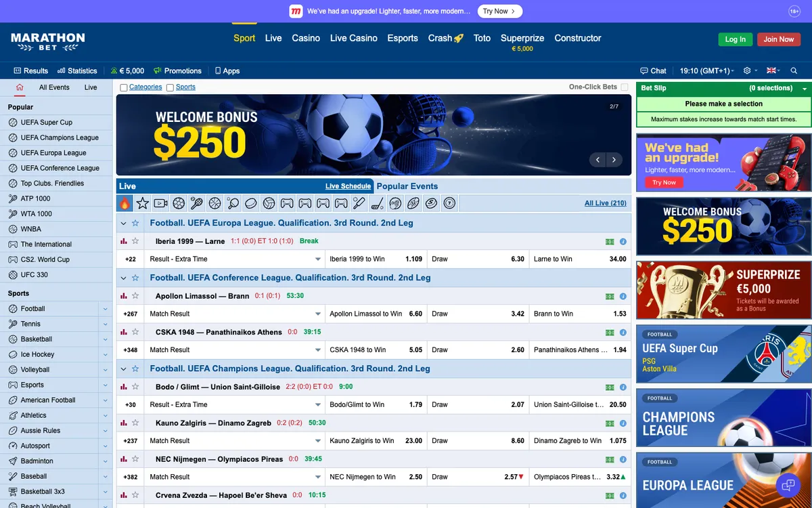Open the Live Schedule link
The width and height of the screenshot is (812, 508).
tap(348, 186)
